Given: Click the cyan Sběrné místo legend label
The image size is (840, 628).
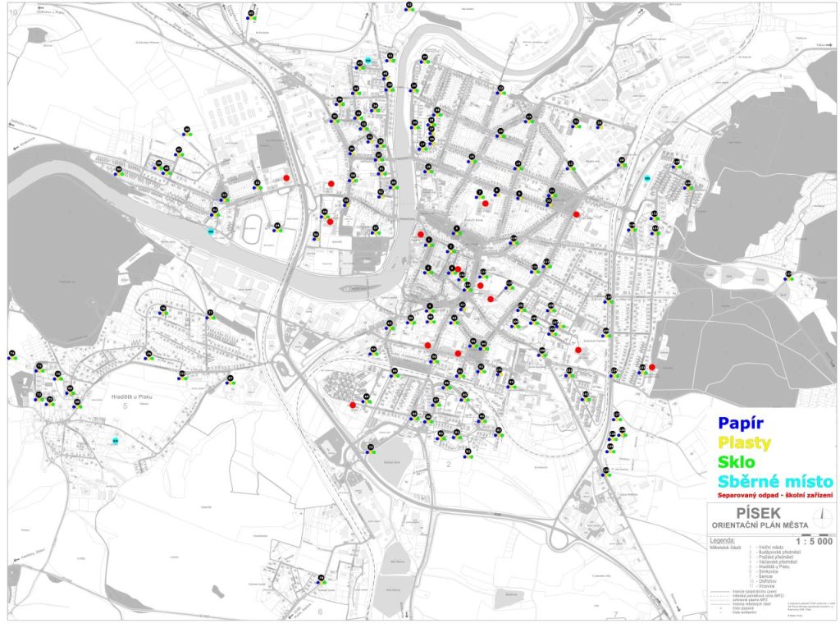Looking at the screenshot, I should [x=775, y=481].
